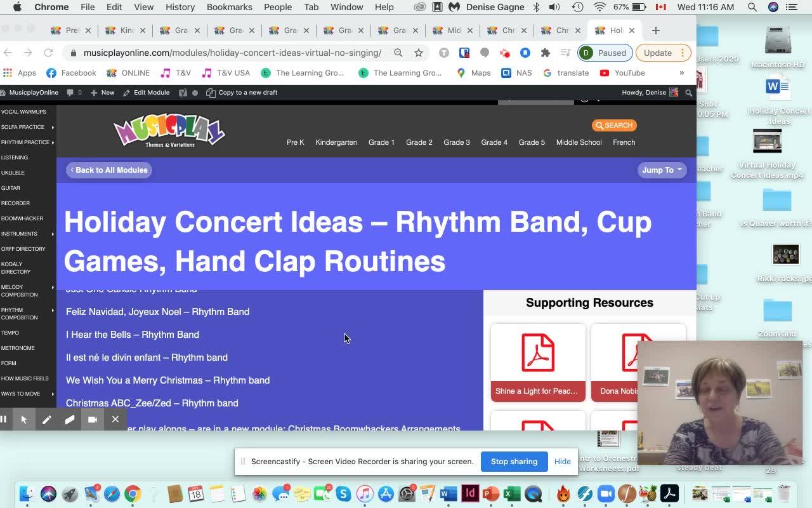Open the Chrome profile Paused button
This screenshot has width=812, height=508.
point(605,53)
